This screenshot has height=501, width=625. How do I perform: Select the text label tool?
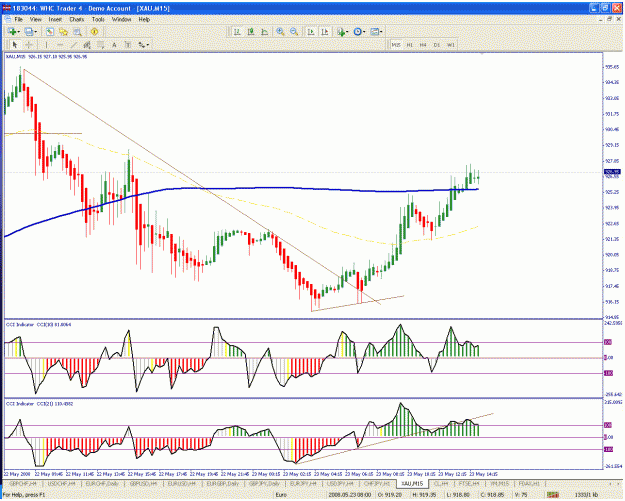click(x=128, y=45)
